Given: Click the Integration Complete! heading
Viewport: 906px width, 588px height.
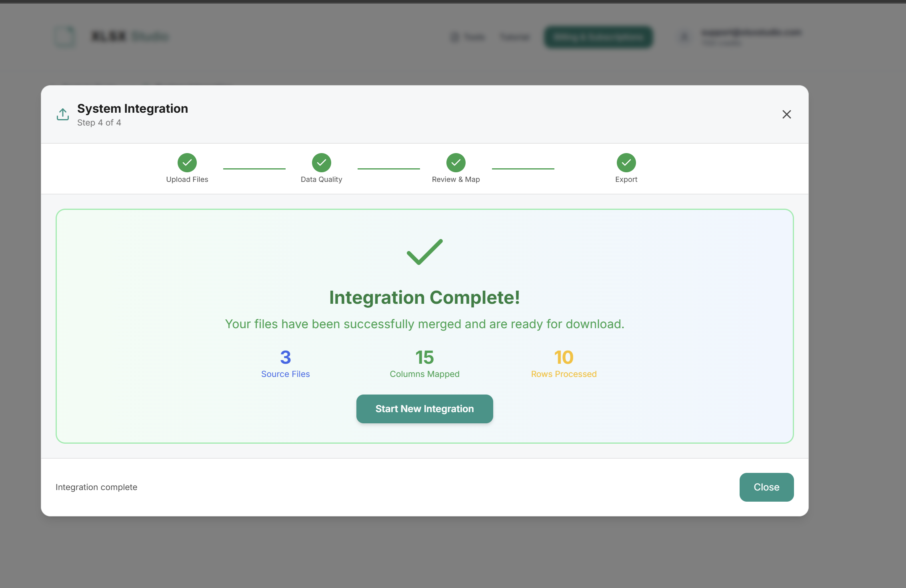Looking at the screenshot, I should click(424, 297).
